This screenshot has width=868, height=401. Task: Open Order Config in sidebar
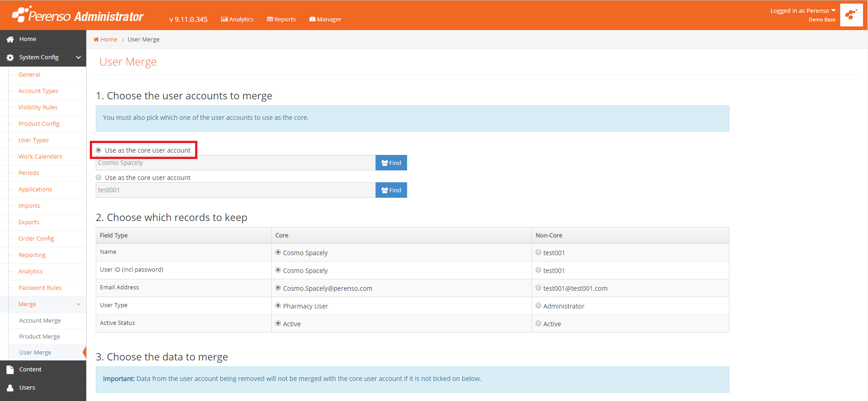(36, 238)
